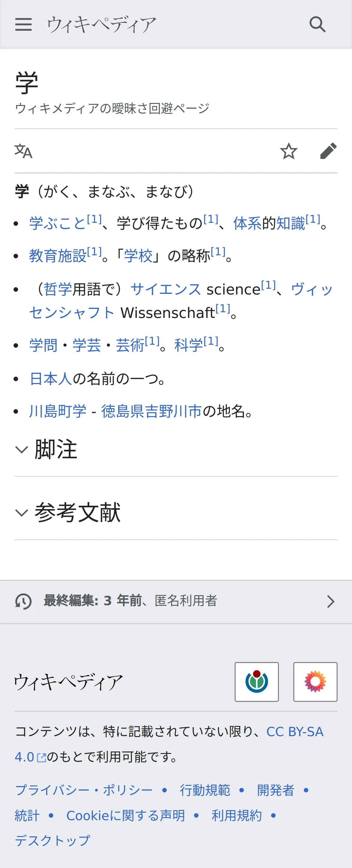The width and height of the screenshot is (352, 868).
Task: Click the ウィキペディア header logo
Action: pos(101,25)
